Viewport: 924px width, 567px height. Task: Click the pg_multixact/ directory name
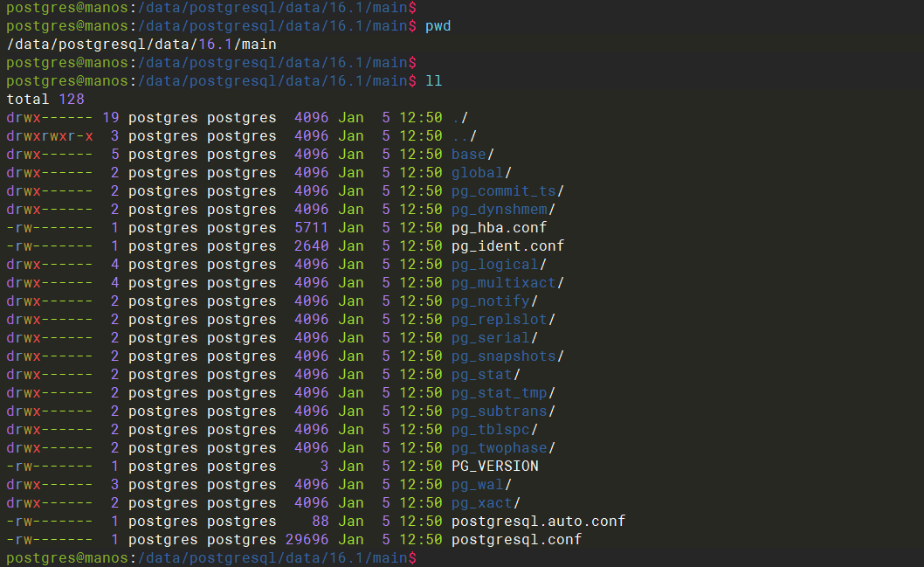click(507, 283)
